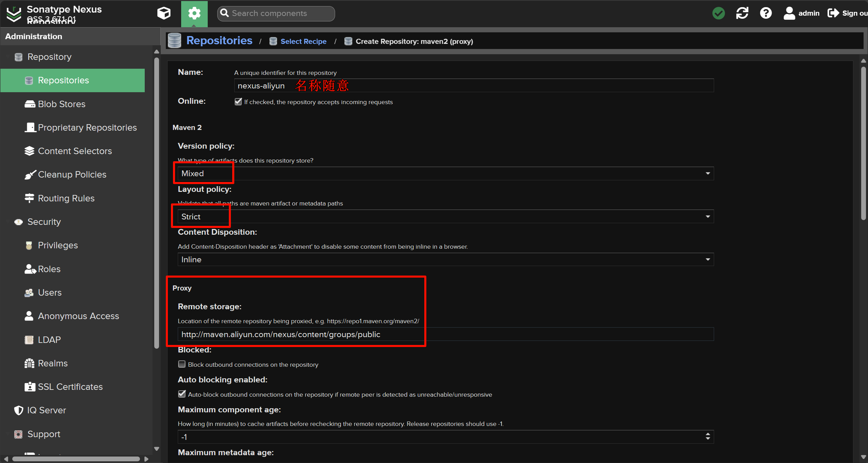Uncheck the Online checkbox
The image size is (868, 463).
pyautogui.click(x=238, y=102)
